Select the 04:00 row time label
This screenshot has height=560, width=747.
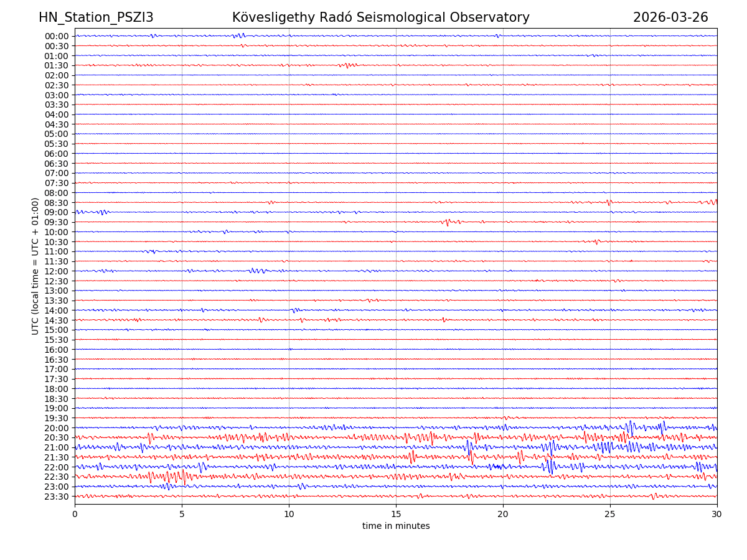pyautogui.click(x=57, y=114)
